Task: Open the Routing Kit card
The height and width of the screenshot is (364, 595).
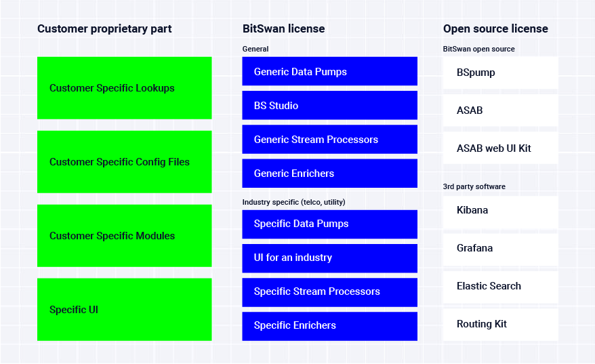Action: pyautogui.click(x=501, y=325)
